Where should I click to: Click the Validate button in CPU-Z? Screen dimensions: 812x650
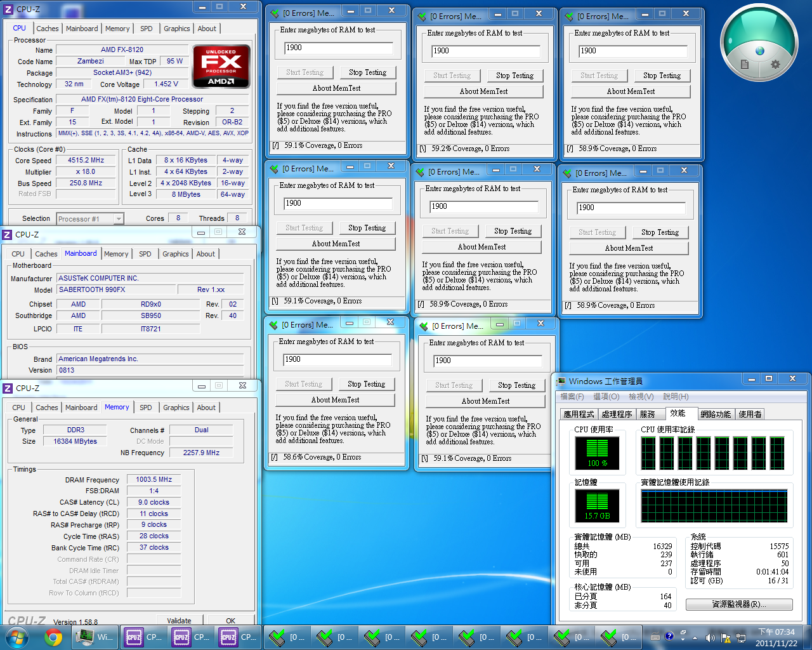tap(179, 621)
